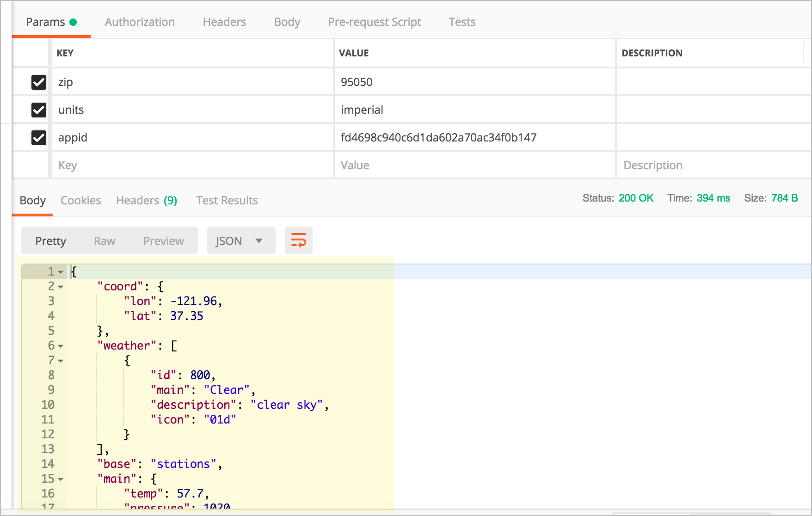Screen dimensions: 812x516
Task: Click the 394 ms time value
Action: pos(714,198)
